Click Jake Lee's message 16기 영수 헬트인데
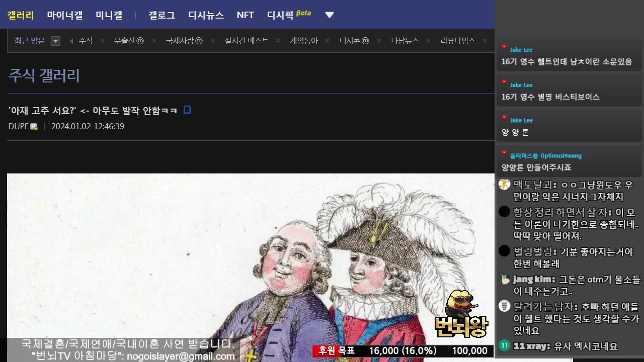The height and width of the screenshot is (362, 644). [567, 62]
